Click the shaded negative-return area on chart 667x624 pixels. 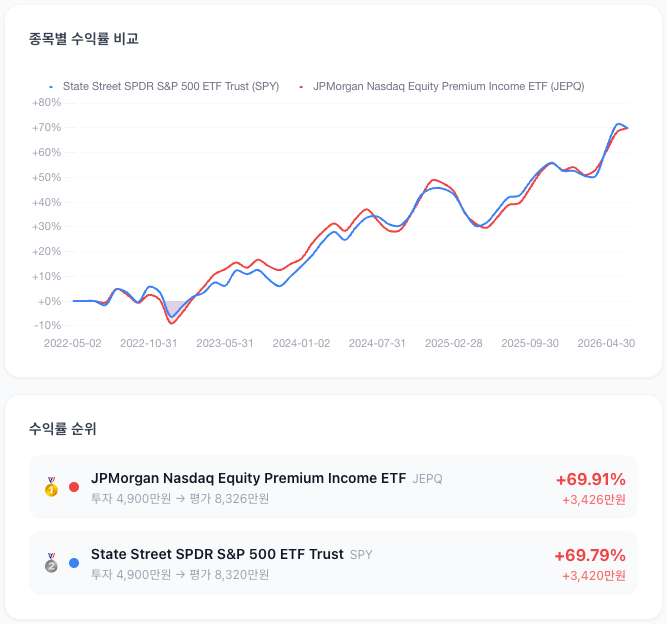click(x=173, y=309)
